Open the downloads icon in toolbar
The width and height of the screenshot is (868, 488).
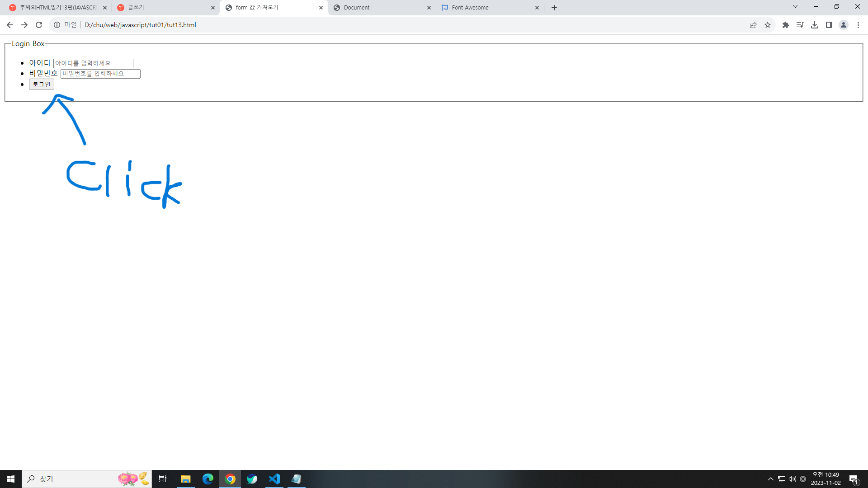815,25
